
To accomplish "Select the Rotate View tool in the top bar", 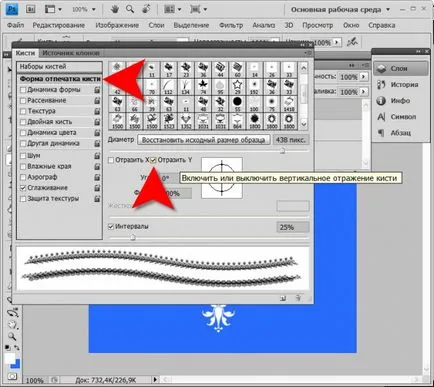I will (146, 9).
